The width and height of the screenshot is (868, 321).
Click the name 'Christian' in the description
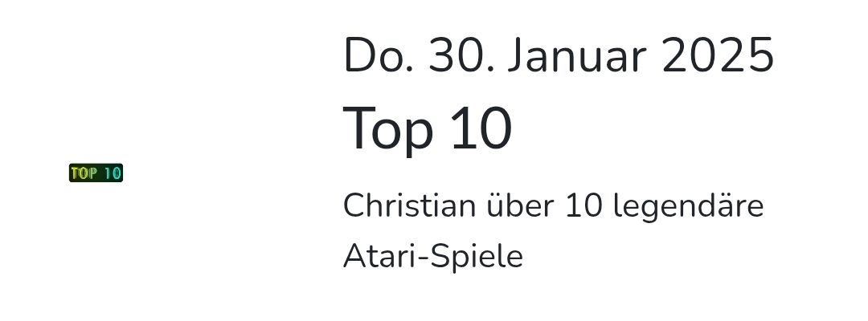point(409,206)
